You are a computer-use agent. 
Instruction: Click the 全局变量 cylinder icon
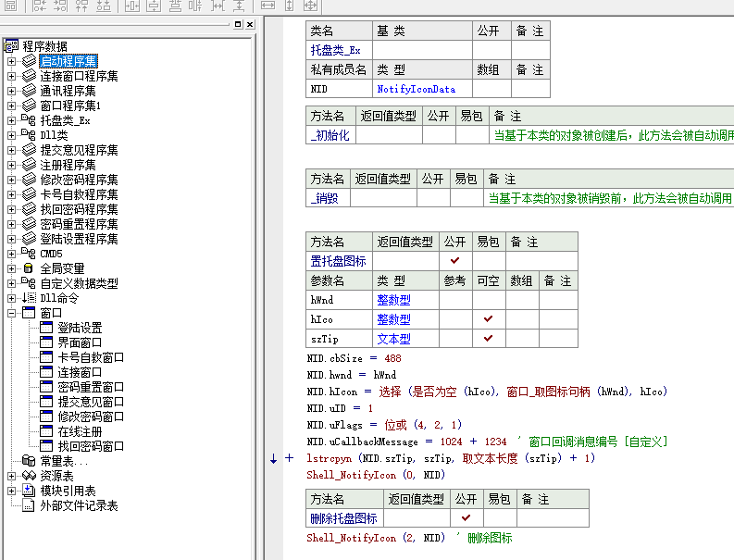click(x=29, y=268)
